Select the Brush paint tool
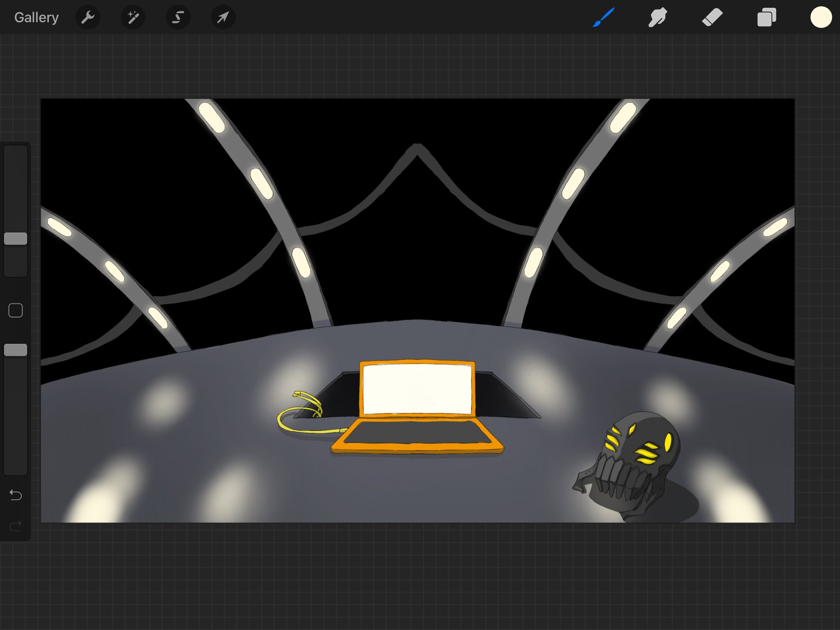The width and height of the screenshot is (840, 630). (x=603, y=18)
